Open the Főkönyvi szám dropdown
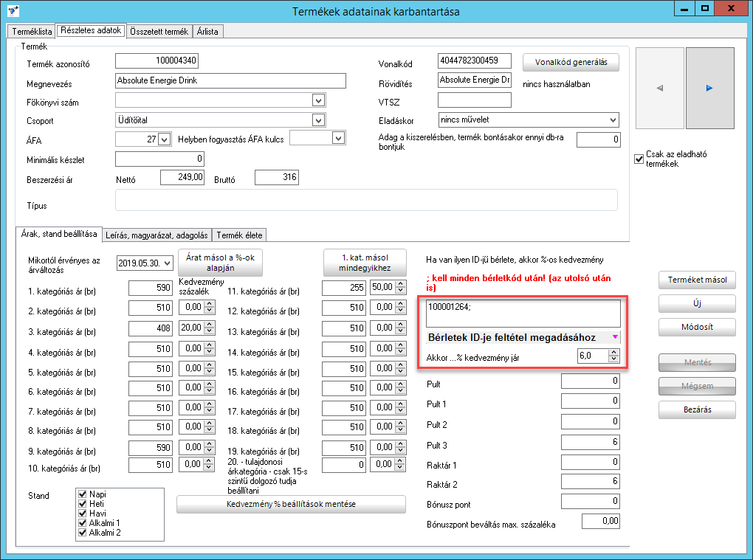 click(x=318, y=100)
